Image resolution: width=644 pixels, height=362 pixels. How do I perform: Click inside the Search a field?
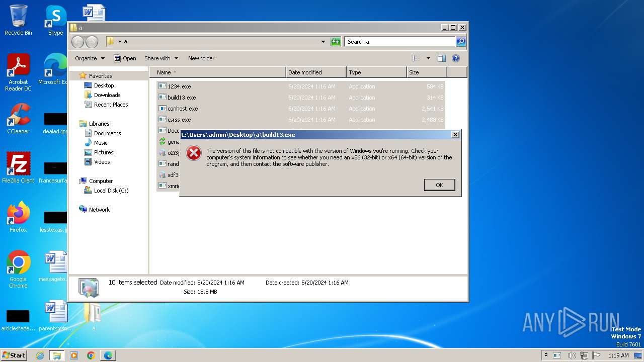click(x=400, y=42)
